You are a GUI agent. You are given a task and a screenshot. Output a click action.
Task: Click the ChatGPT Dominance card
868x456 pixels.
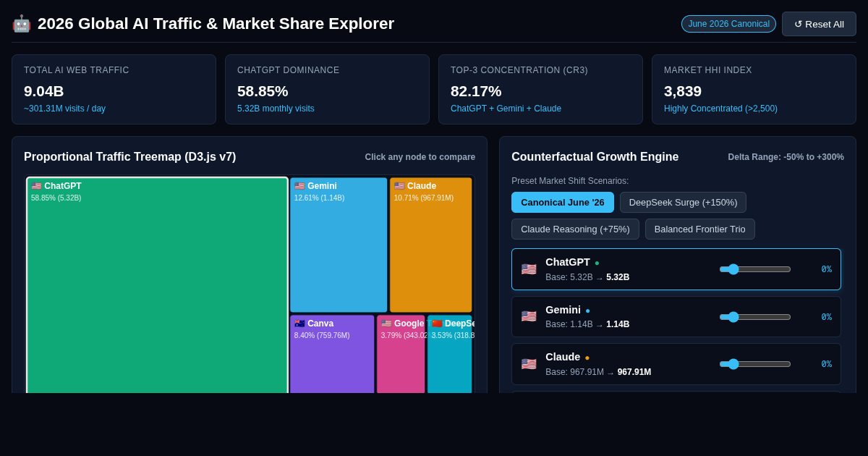click(x=327, y=90)
